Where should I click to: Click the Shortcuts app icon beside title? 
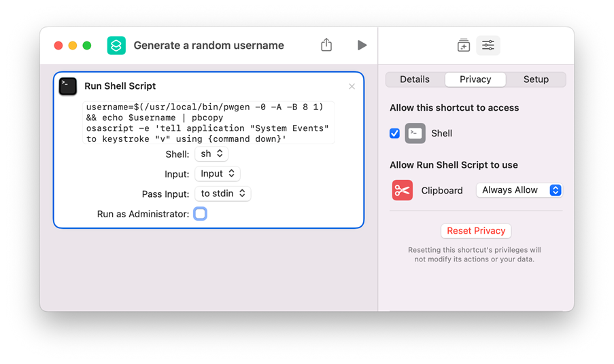click(x=116, y=45)
